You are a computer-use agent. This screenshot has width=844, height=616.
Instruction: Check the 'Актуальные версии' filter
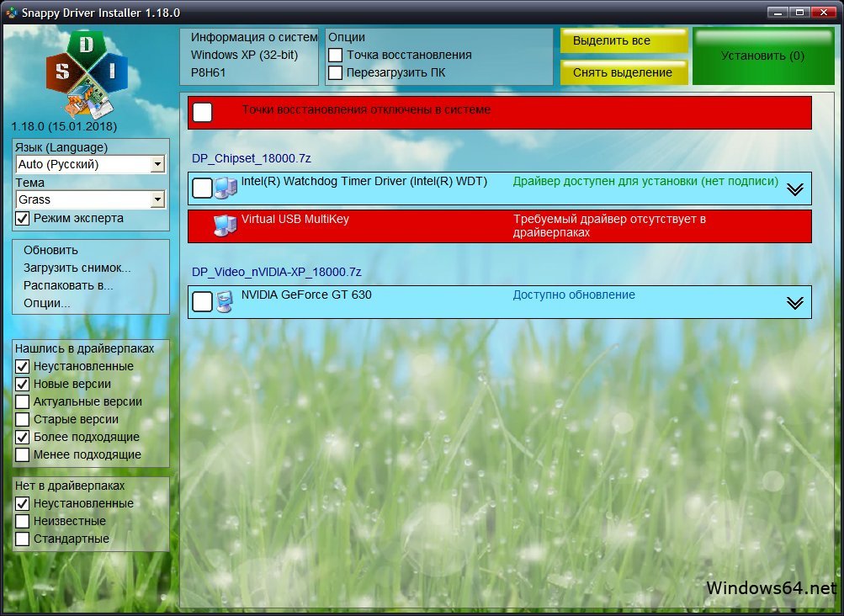click(22, 402)
